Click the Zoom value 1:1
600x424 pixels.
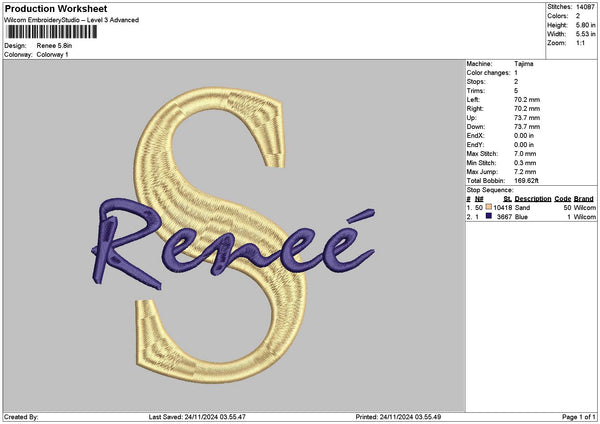580,43
